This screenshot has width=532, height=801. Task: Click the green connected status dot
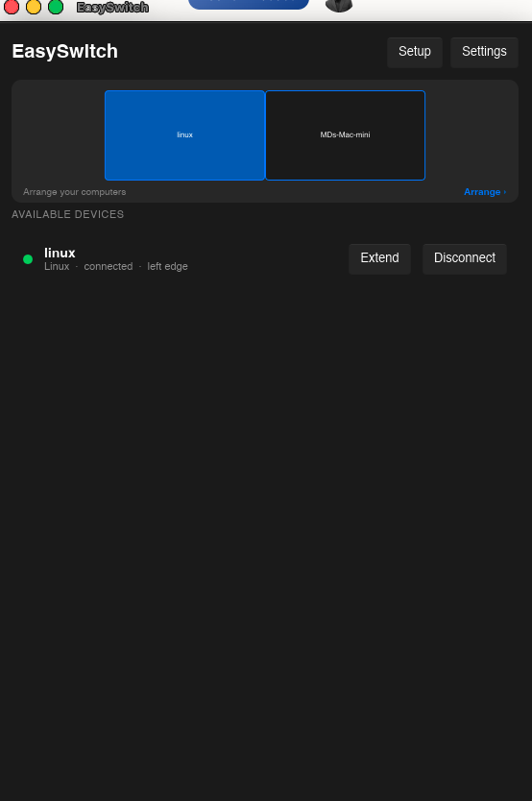28,259
